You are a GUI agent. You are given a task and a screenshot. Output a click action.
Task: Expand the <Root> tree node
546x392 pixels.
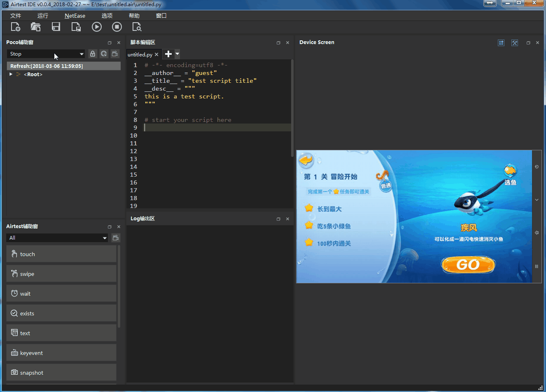(11, 75)
